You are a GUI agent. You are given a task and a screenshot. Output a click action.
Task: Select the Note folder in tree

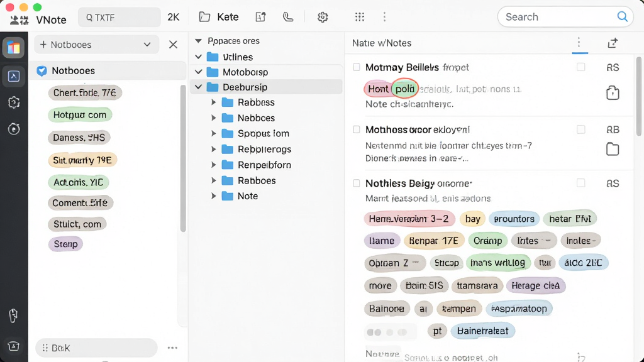pos(248,196)
